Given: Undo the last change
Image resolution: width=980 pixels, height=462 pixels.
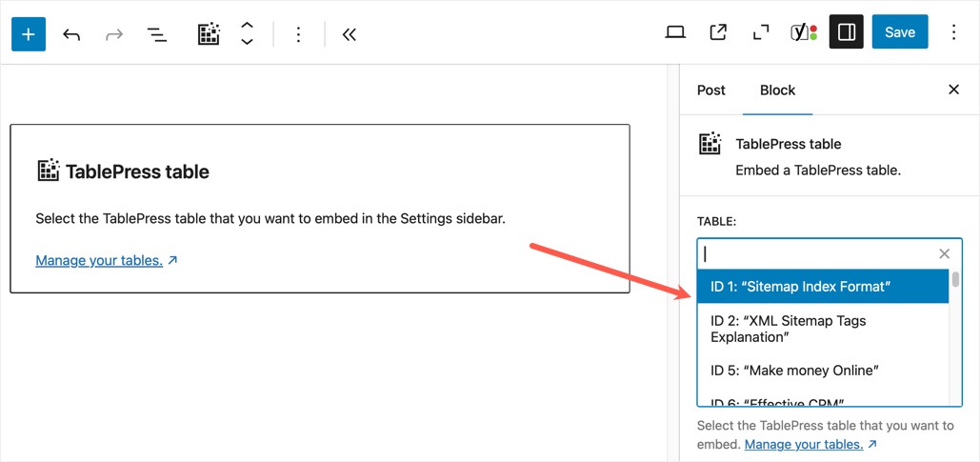Looking at the screenshot, I should (71, 34).
